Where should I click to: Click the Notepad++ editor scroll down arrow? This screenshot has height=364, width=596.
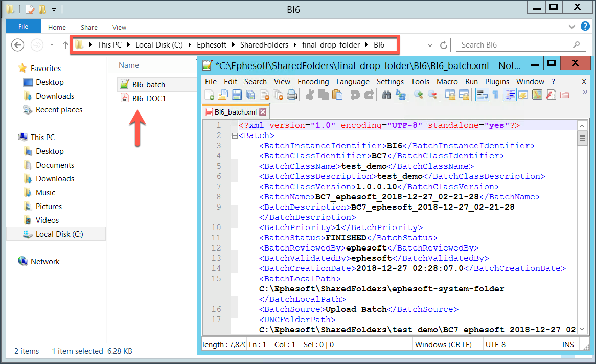coord(582,329)
